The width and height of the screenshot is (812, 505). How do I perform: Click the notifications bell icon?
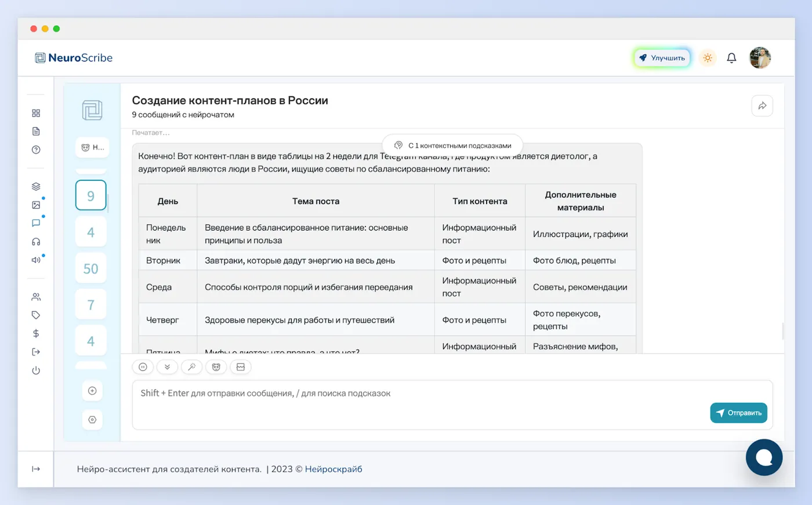point(731,58)
